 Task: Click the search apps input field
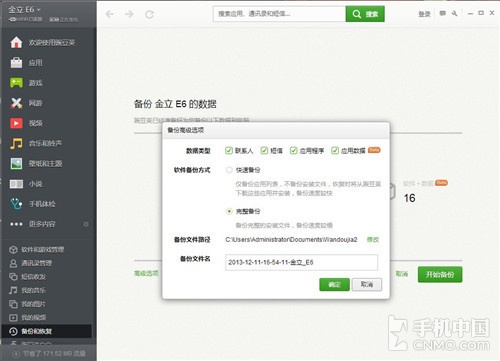click(x=279, y=14)
